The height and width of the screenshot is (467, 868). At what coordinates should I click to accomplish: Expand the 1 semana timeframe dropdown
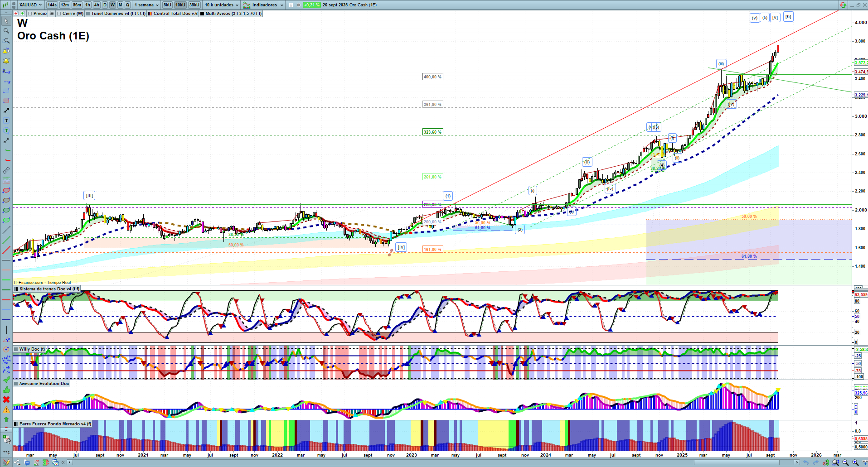pyautogui.click(x=146, y=5)
